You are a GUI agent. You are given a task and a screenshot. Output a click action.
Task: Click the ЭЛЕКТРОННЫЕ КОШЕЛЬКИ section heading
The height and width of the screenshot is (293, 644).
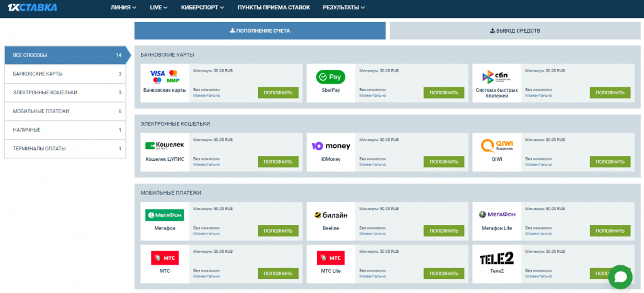click(175, 123)
